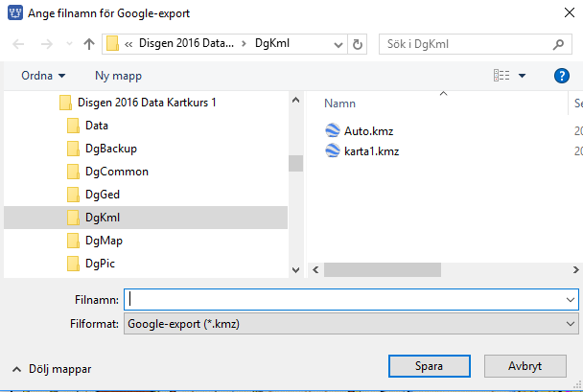Go forward with the right arrow
This screenshot has width=583, height=392.
46,44
